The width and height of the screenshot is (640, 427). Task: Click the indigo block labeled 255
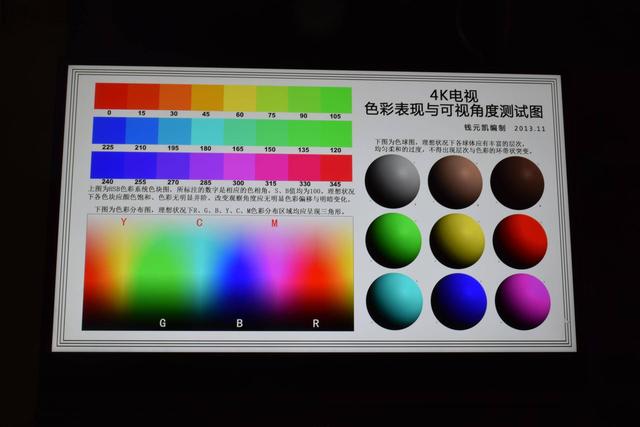point(140,165)
